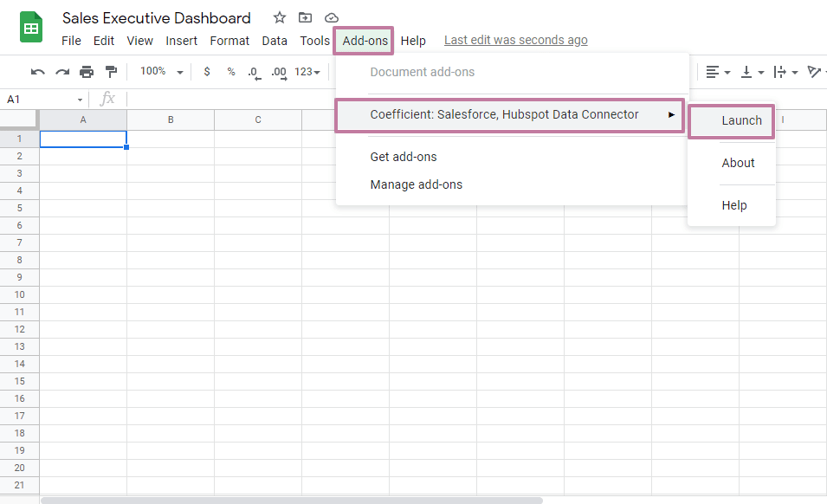Open the Google Sheets home icon
Image resolution: width=827 pixels, height=504 pixels.
tap(30, 27)
